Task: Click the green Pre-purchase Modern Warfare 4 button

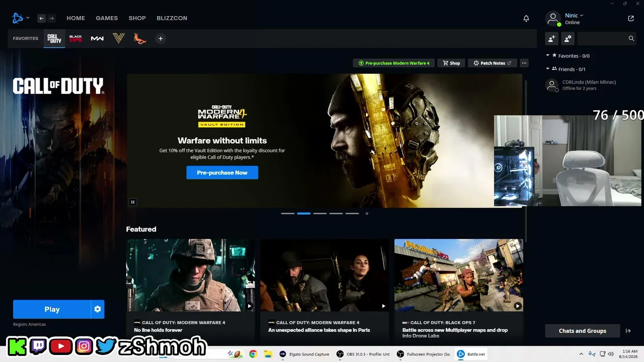Action: [x=394, y=63]
